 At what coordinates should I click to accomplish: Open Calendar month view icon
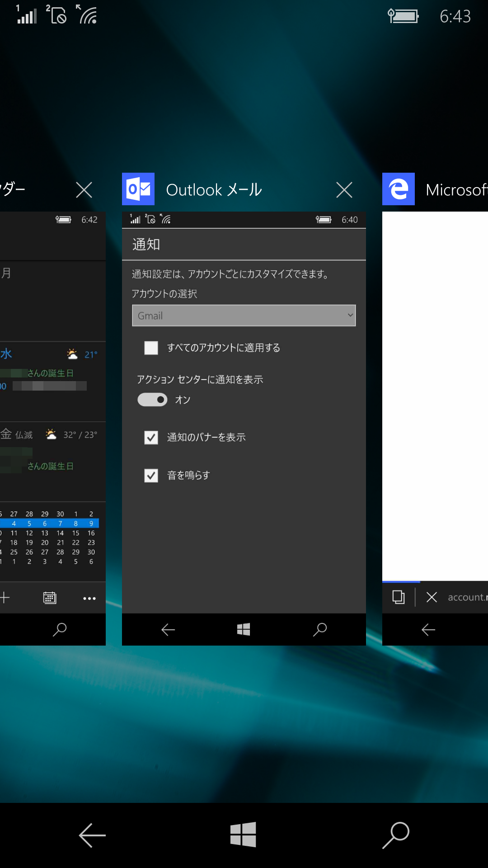point(50,598)
